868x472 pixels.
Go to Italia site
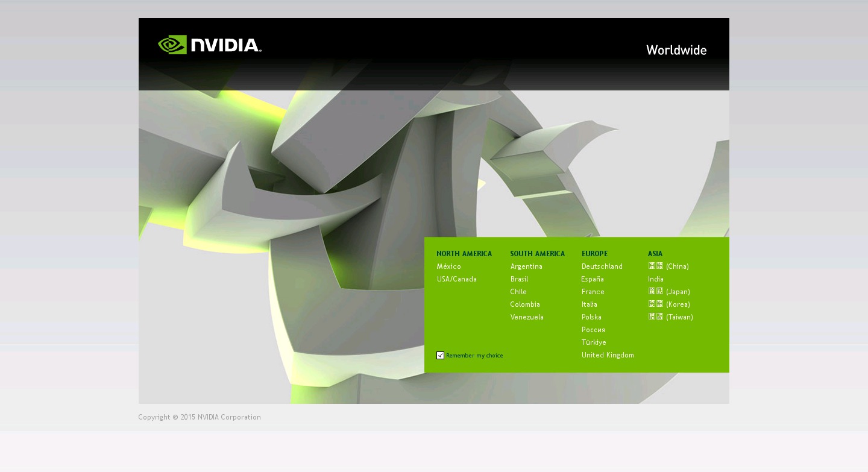click(x=589, y=304)
